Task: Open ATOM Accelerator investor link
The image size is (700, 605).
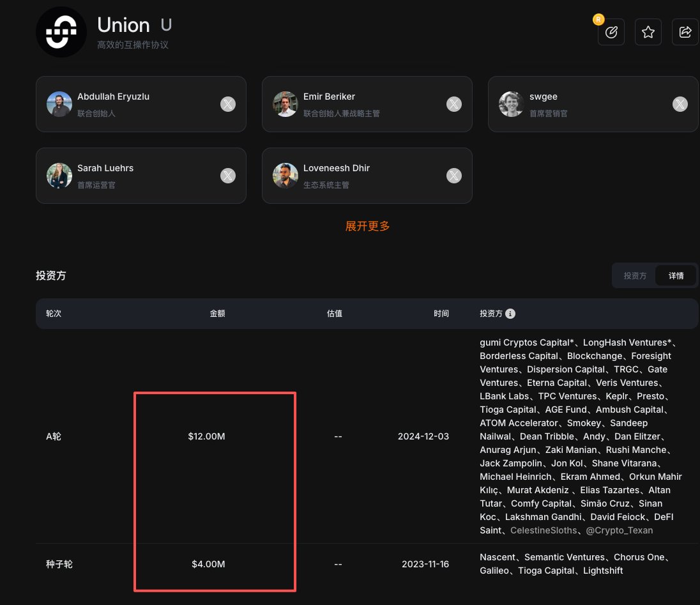Action: point(519,423)
